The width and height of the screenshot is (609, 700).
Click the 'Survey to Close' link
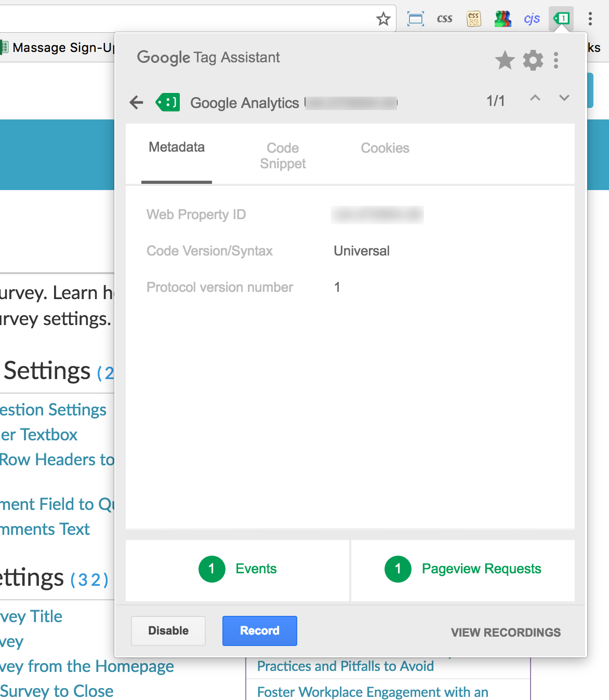tap(57, 691)
